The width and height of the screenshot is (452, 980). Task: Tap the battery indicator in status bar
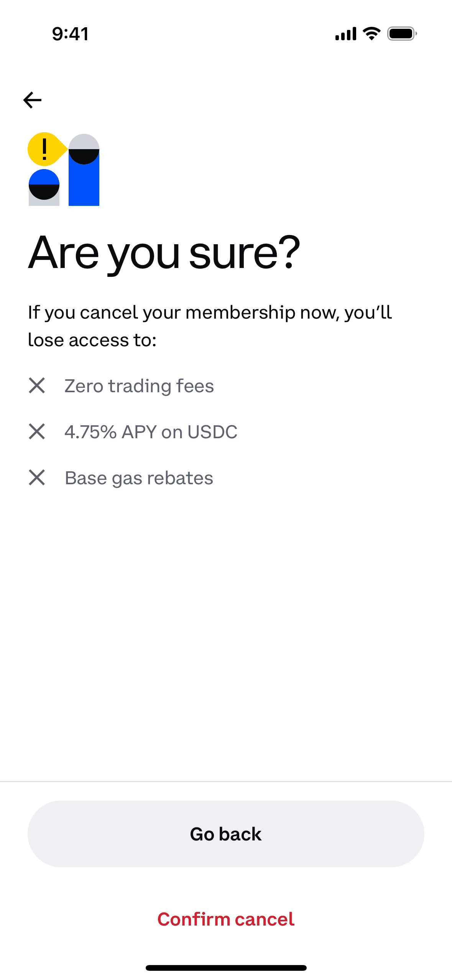point(401,34)
